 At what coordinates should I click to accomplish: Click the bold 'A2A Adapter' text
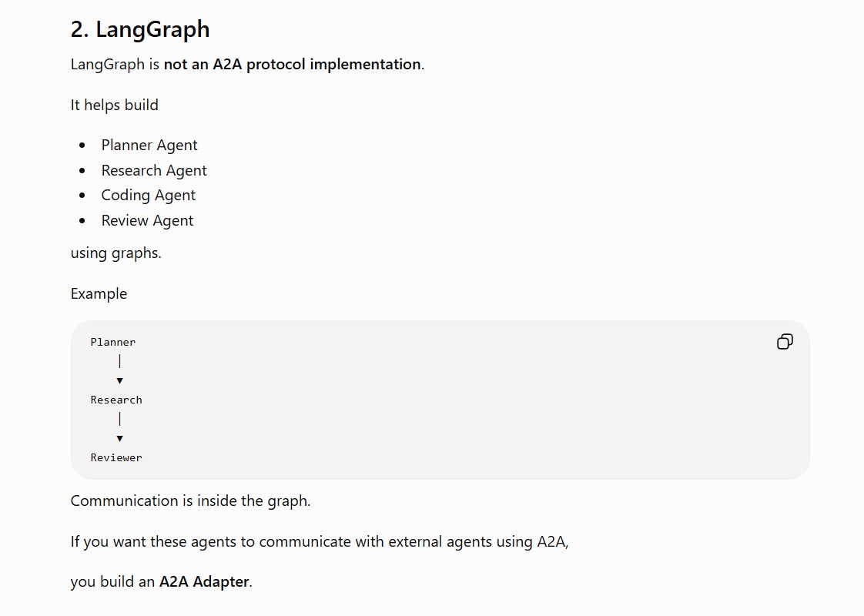[204, 582]
